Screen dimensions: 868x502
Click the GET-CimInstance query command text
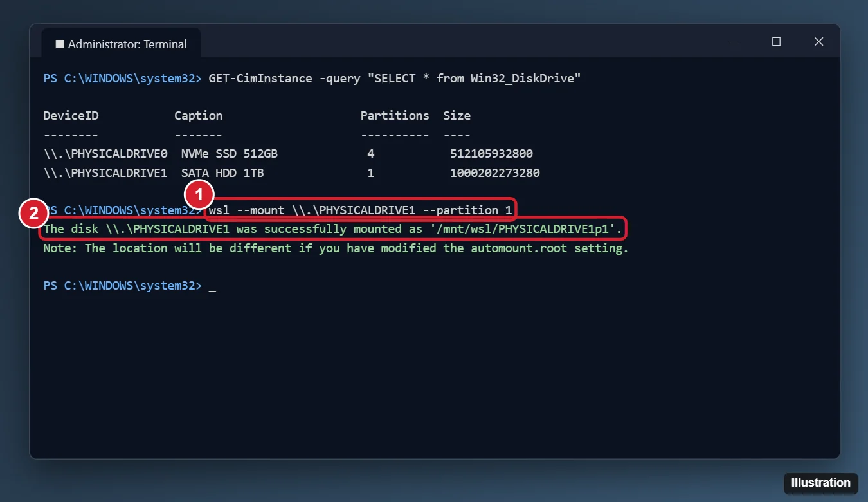click(x=395, y=79)
